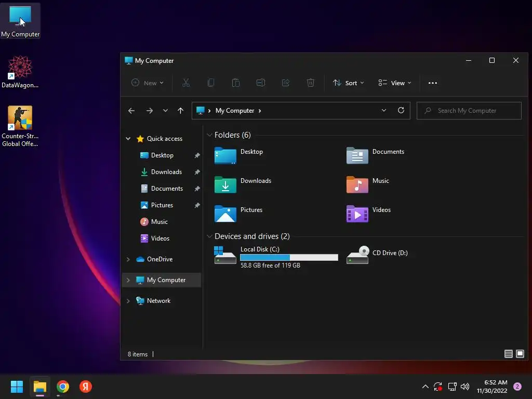
Task: Open the Windows Start menu
Action: click(x=17, y=387)
